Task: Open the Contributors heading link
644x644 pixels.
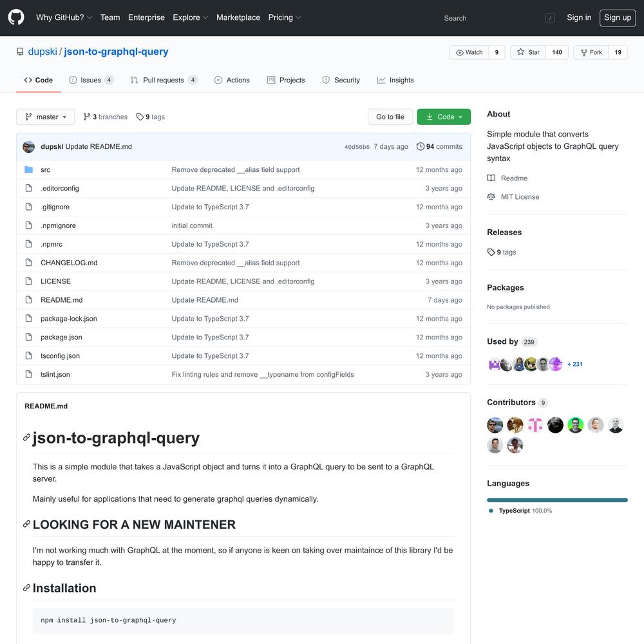Action: (517, 402)
